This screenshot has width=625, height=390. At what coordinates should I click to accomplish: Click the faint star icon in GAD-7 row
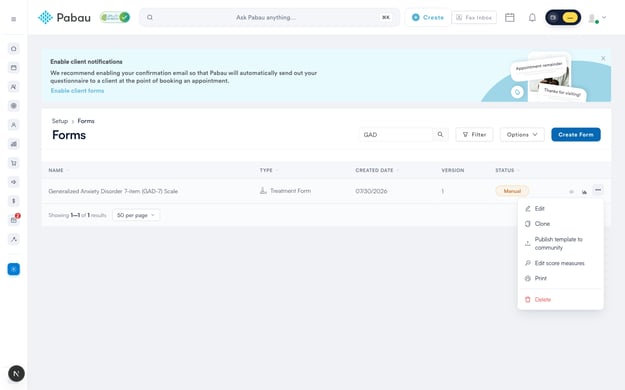pos(571,192)
